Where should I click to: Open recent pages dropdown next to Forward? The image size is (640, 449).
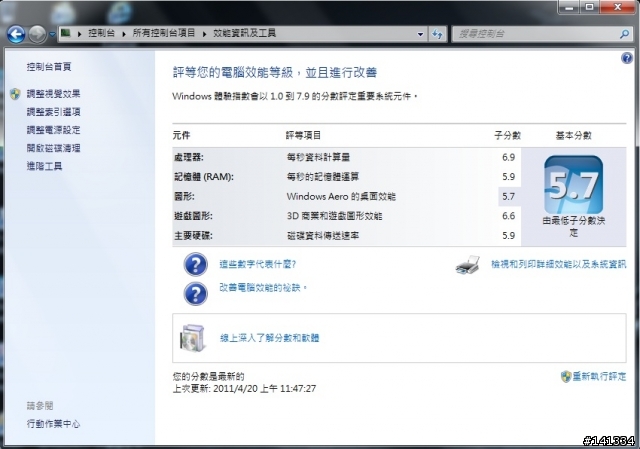[x=52, y=35]
